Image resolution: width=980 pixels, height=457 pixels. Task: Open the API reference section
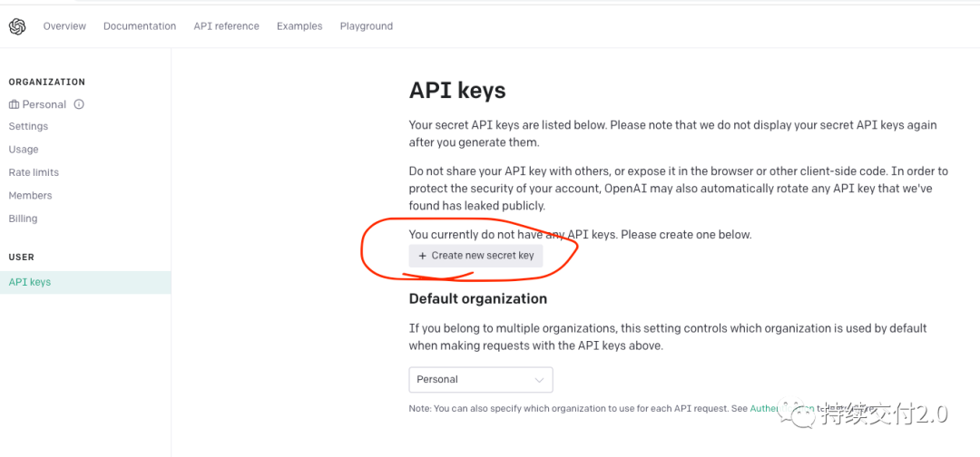(x=226, y=26)
